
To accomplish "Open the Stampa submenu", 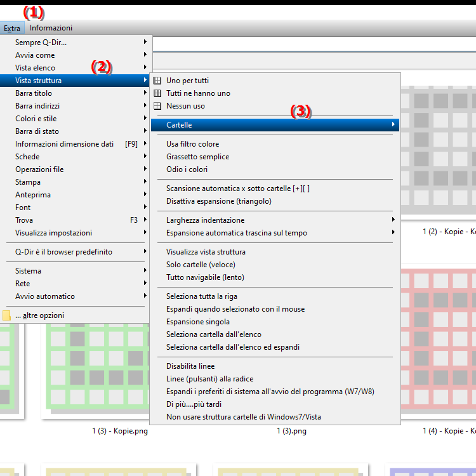I will [74, 182].
